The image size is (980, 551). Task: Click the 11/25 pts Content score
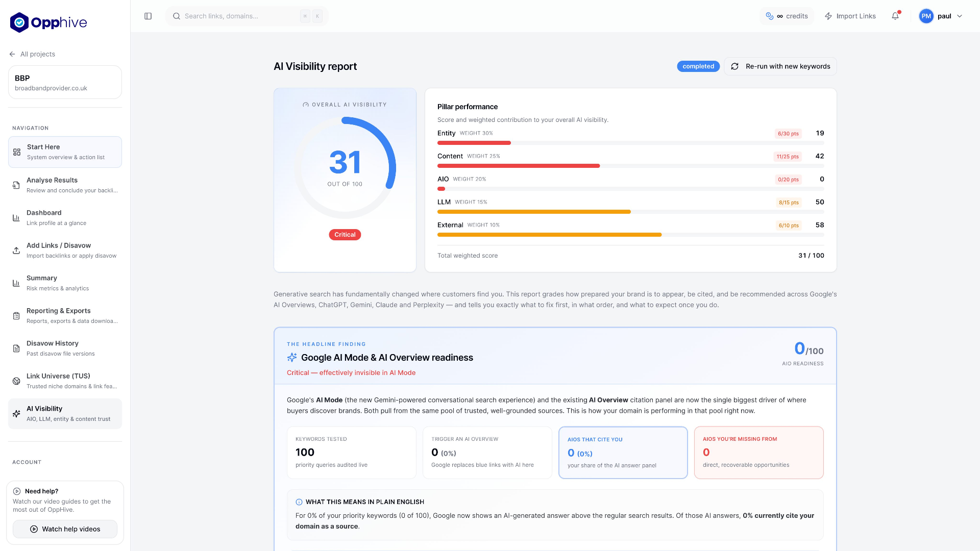[x=788, y=157]
